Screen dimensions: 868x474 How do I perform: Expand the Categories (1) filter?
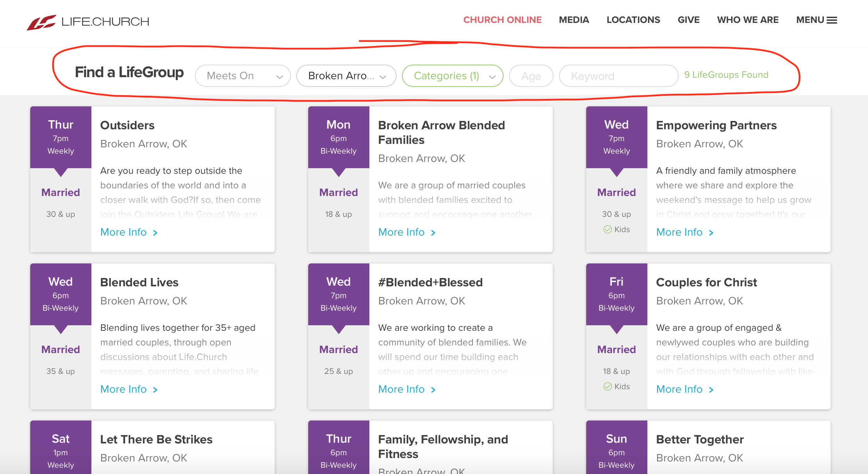tap(452, 76)
